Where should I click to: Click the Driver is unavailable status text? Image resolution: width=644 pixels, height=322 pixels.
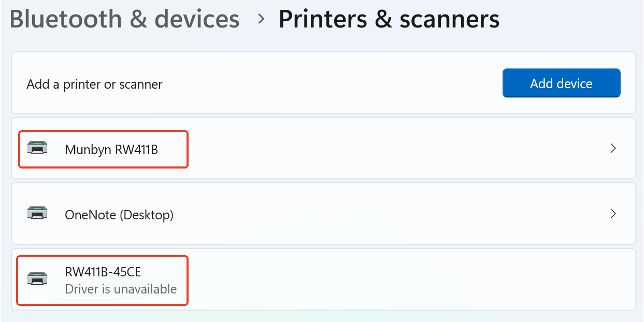click(121, 289)
